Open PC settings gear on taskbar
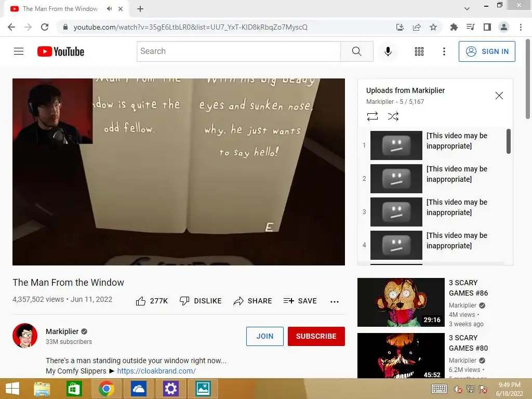Image resolution: width=532 pixels, height=399 pixels. click(x=170, y=389)
